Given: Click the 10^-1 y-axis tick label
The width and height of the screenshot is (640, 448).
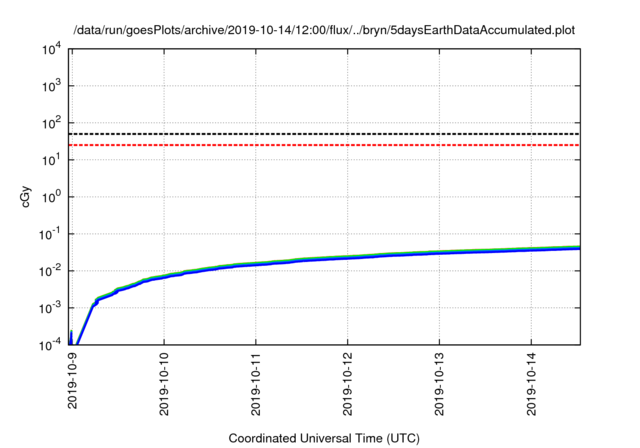Looking at the screenshot, I should coord(49,234).
